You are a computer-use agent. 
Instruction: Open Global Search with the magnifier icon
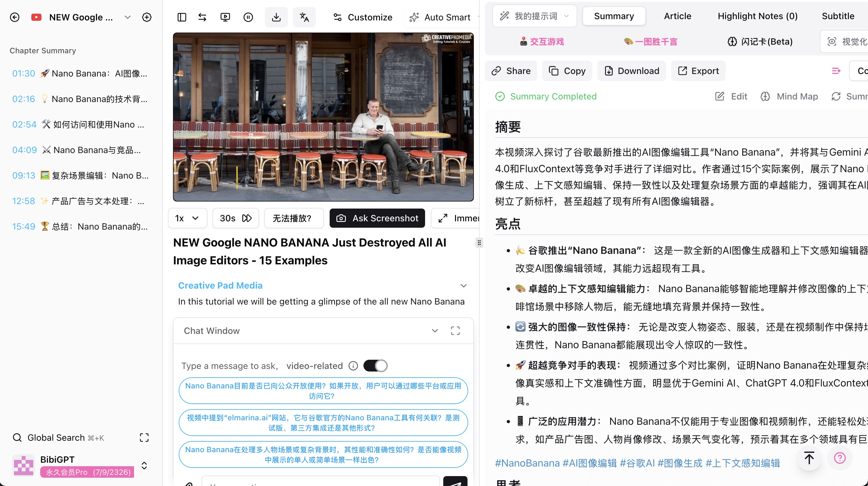click(17, 437)
